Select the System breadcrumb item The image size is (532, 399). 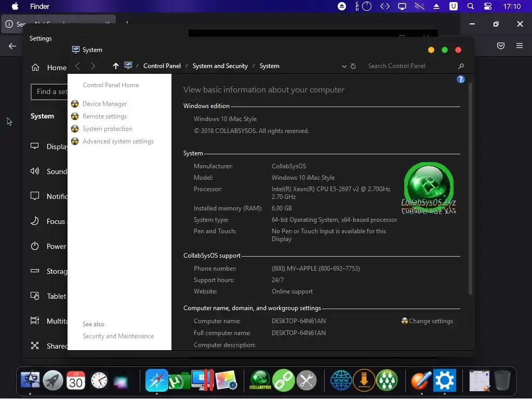point(270,66)
